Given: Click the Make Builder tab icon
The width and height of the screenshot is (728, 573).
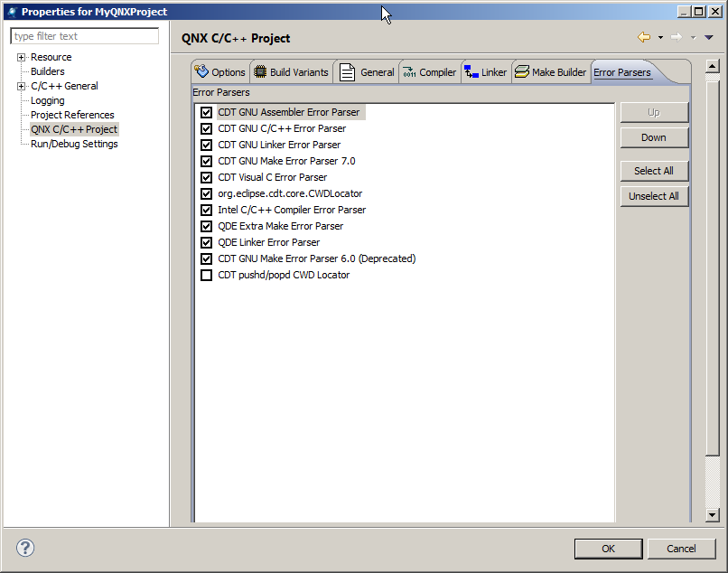Looking at the screenshot, I should point(522,72).
